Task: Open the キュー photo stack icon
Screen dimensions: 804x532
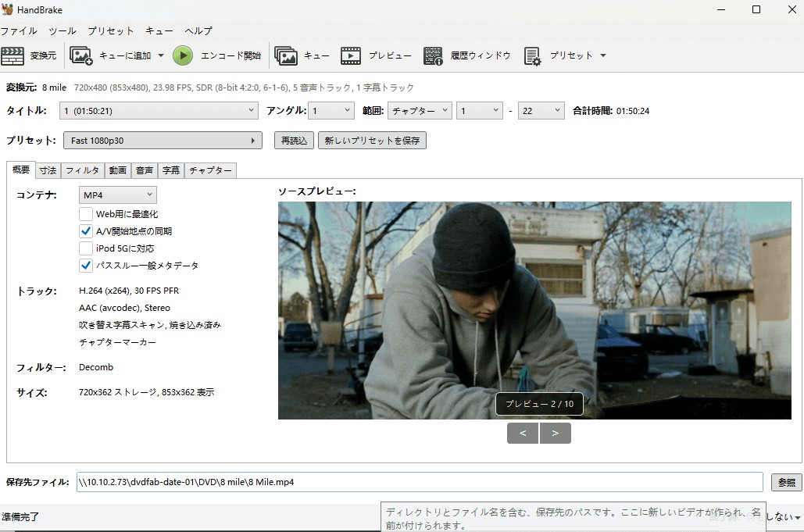Action: [286, 55]
